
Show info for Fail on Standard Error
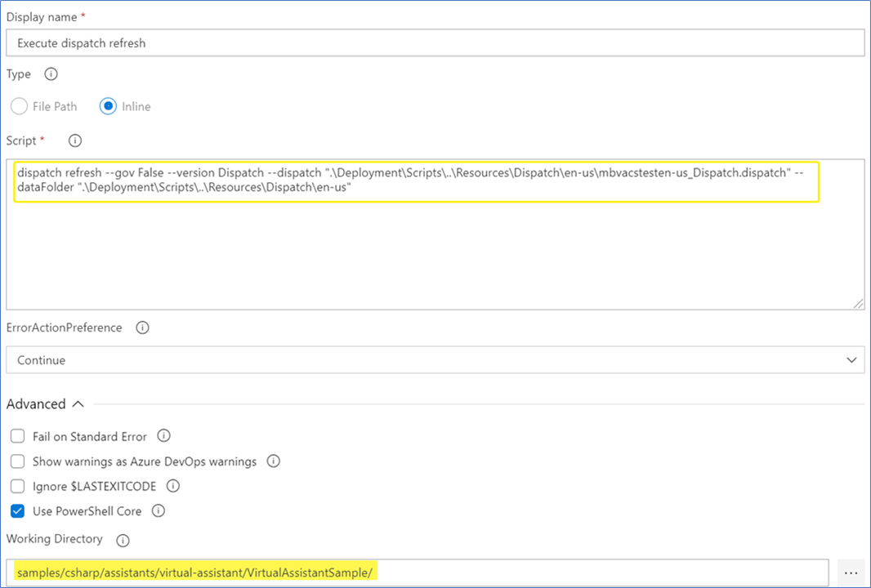coord(163,436)
